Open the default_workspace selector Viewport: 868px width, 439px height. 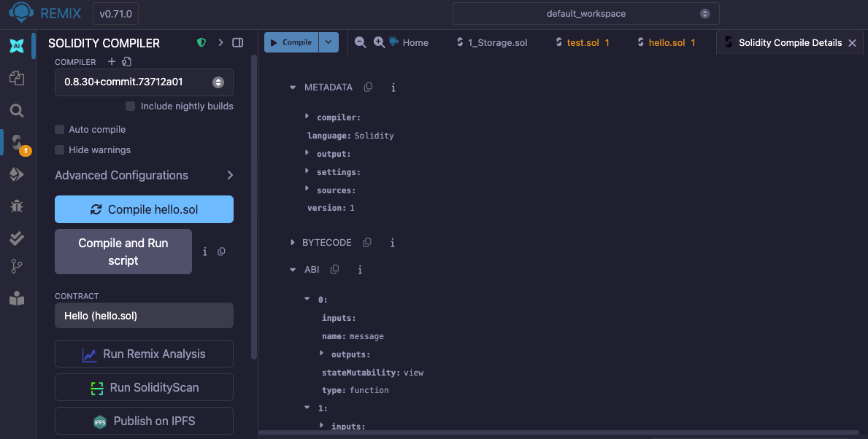(585, 13)
